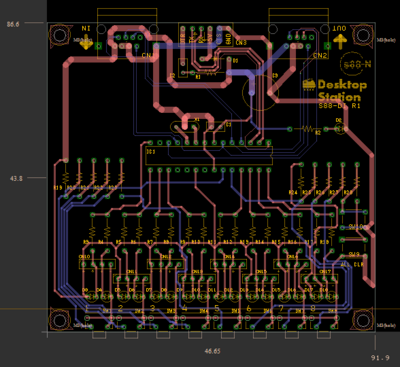Click the D2 LED footprint circle
400x367 pixels.
(x=340, y=129)
